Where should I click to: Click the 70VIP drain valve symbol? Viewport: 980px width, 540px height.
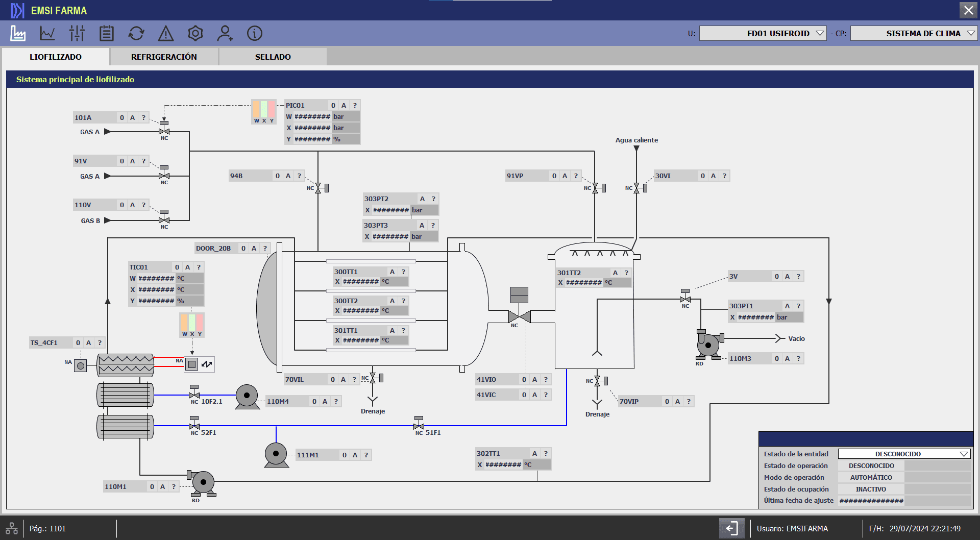coord(600,381)
